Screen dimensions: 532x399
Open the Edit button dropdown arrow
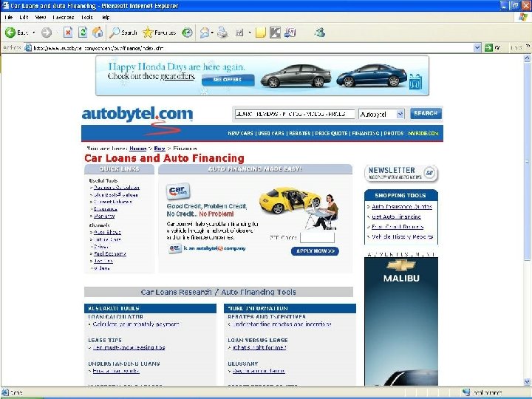click(250, 33)
